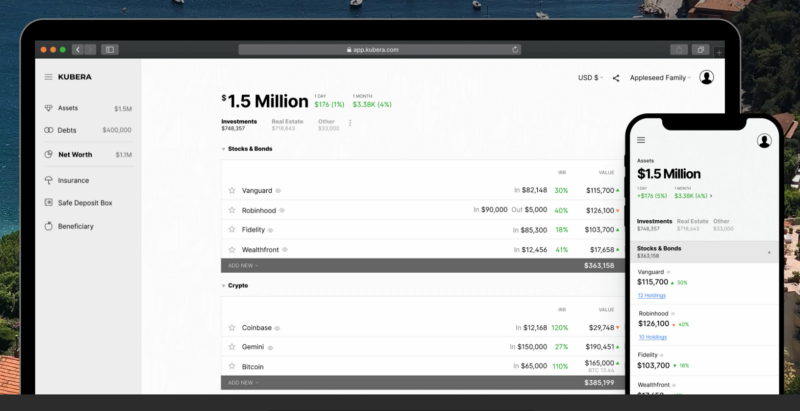Image resolution: width=800 pixels, height=411 pixels.
Task: Expand the 1 month change arrow on phone
Action: (711, 195)
